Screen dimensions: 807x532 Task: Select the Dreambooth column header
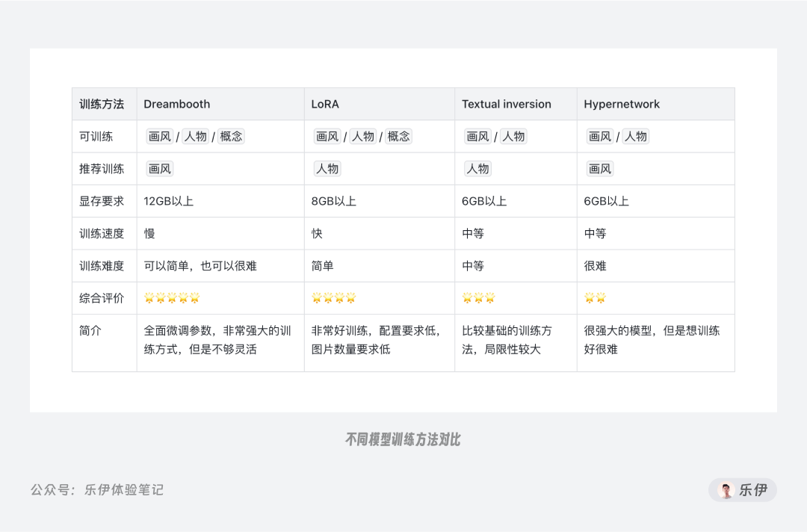pyautogui.click(x=220, y=104)
